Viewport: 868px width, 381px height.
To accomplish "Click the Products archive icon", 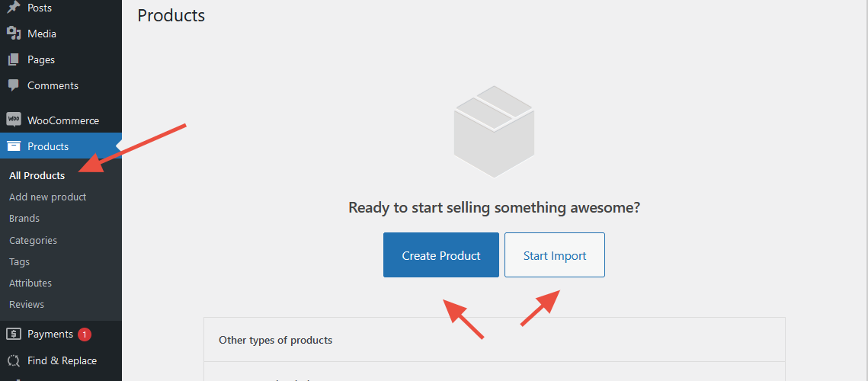I will 13,146.
